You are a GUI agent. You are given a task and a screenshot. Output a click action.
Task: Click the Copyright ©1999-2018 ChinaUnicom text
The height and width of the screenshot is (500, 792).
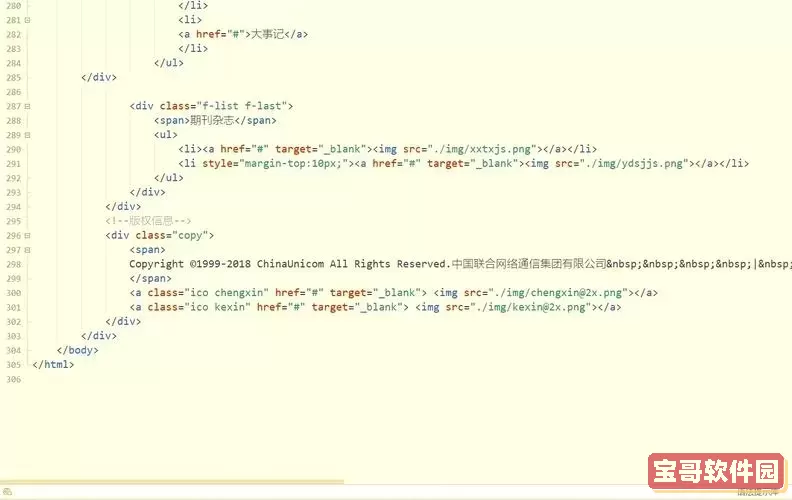pos(226,264)
